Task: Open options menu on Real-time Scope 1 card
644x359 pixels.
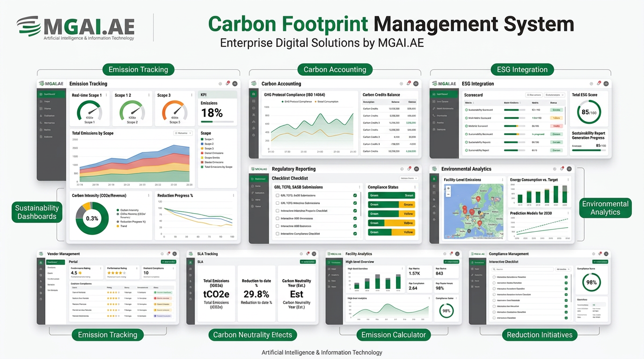Action: pos(106,95)
